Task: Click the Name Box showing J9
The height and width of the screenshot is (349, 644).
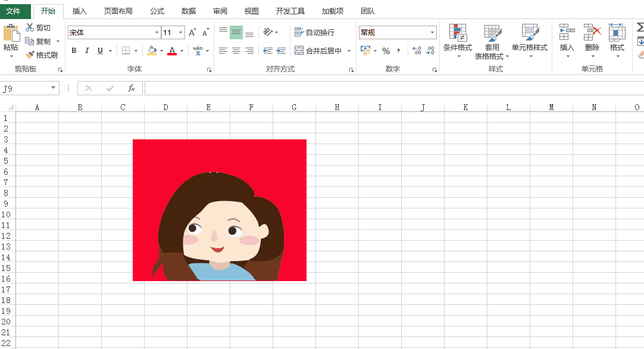Action: pyautogui.click(x=24, y=88)
